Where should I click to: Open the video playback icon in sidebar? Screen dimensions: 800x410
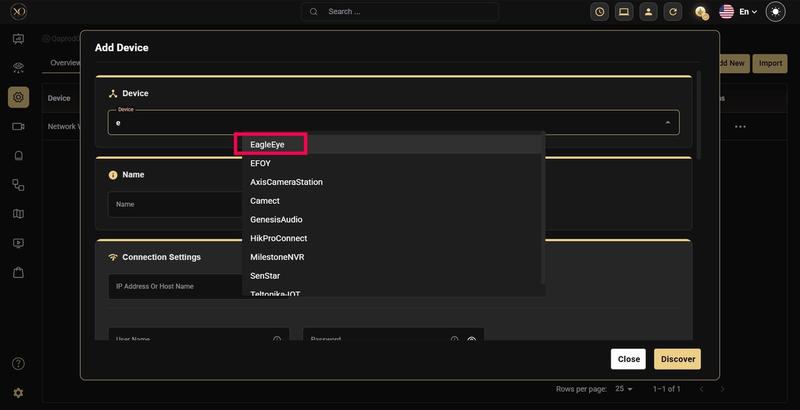point(18,243)
